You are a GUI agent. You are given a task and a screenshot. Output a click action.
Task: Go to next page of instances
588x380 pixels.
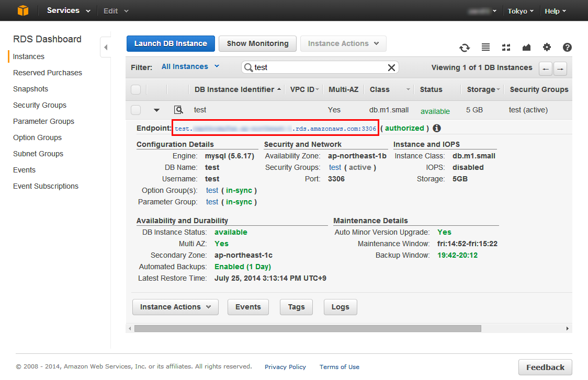pos(560,68)
